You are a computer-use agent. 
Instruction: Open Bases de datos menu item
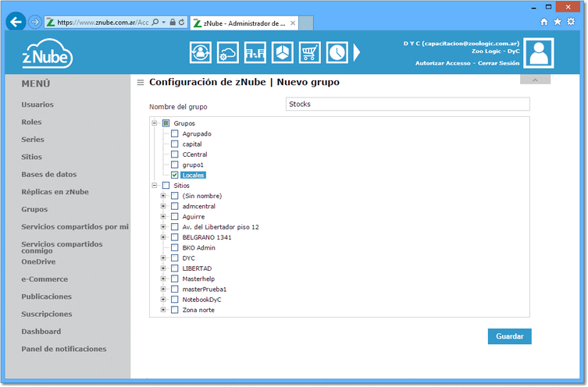(48, 174)
